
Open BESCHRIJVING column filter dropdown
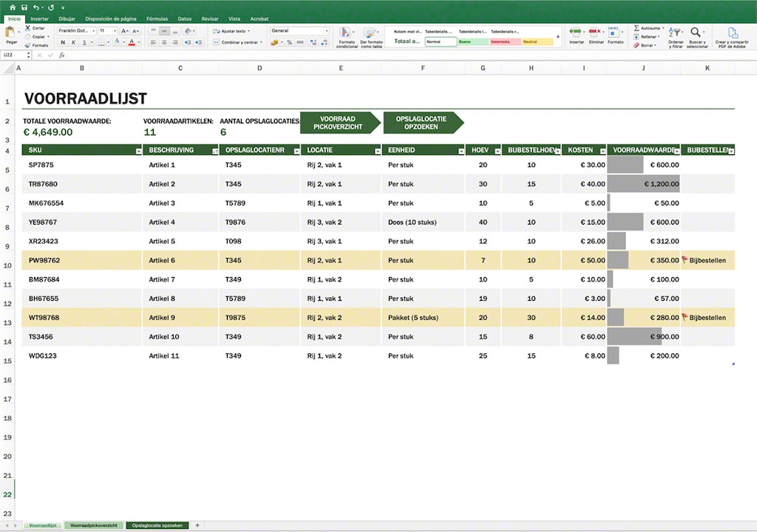(215, 151)
